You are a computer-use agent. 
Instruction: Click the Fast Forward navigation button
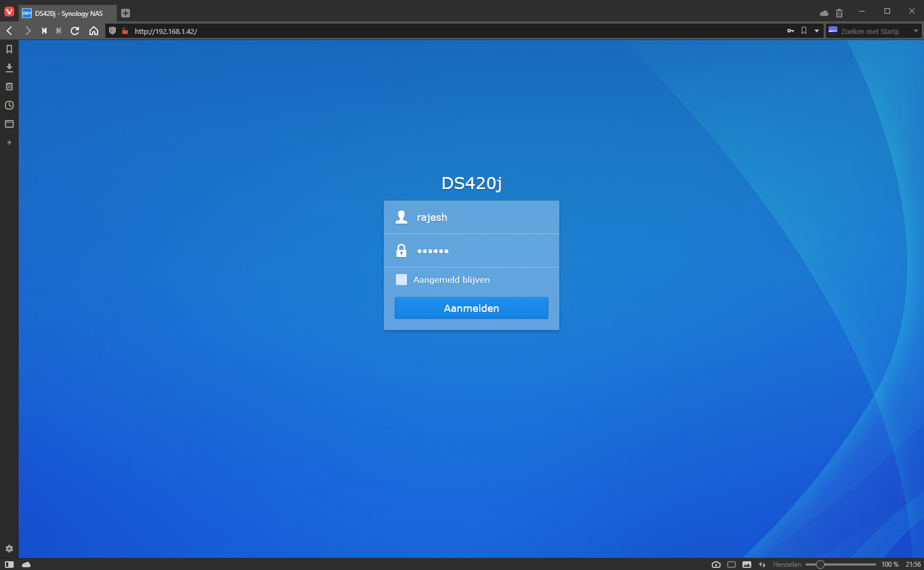pyautogui.click(x=59, y=31)
